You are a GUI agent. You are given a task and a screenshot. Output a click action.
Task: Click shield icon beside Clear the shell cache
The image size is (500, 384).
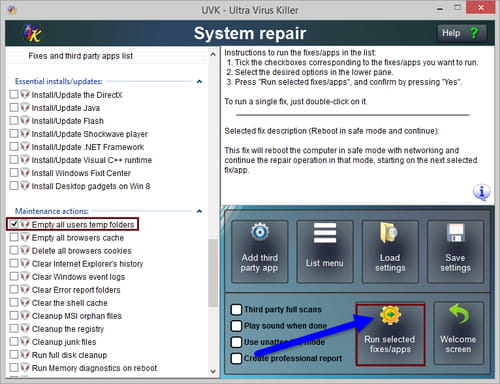coord(25,302)
